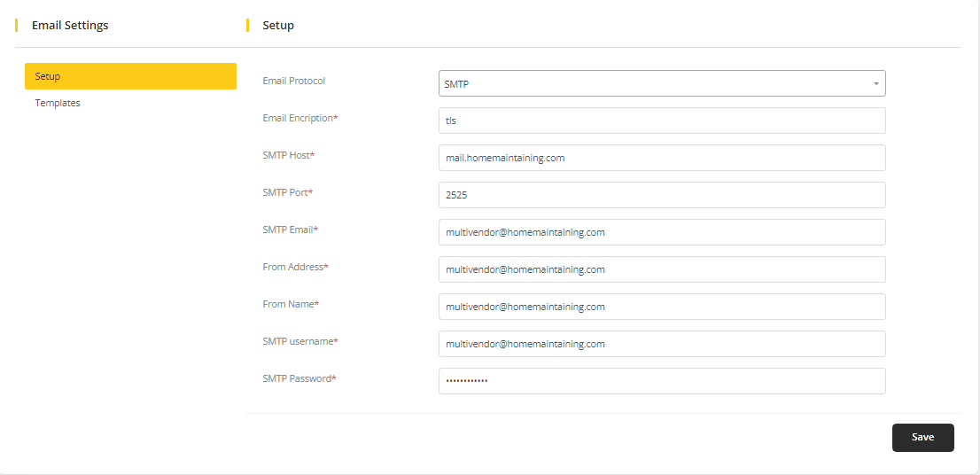Click the SMTP username input field
The height and width of the screenshot is (475, 980).
662,344
